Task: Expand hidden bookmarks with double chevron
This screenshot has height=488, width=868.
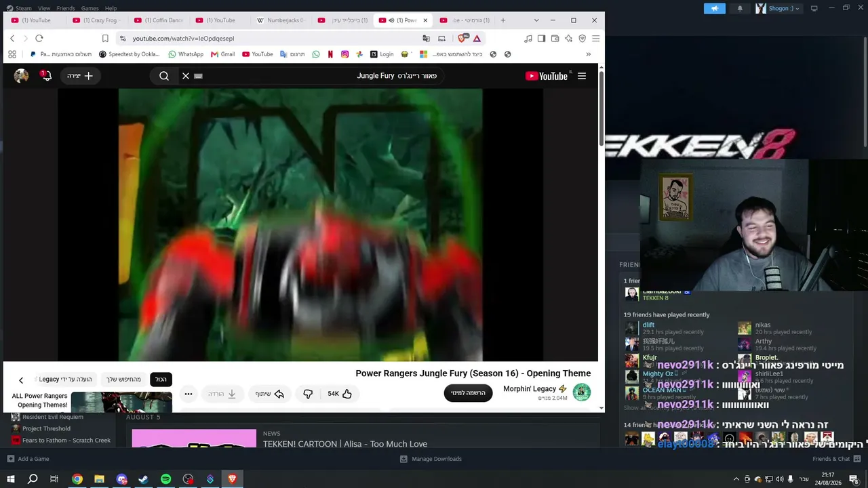Action: tap(588, 54)
